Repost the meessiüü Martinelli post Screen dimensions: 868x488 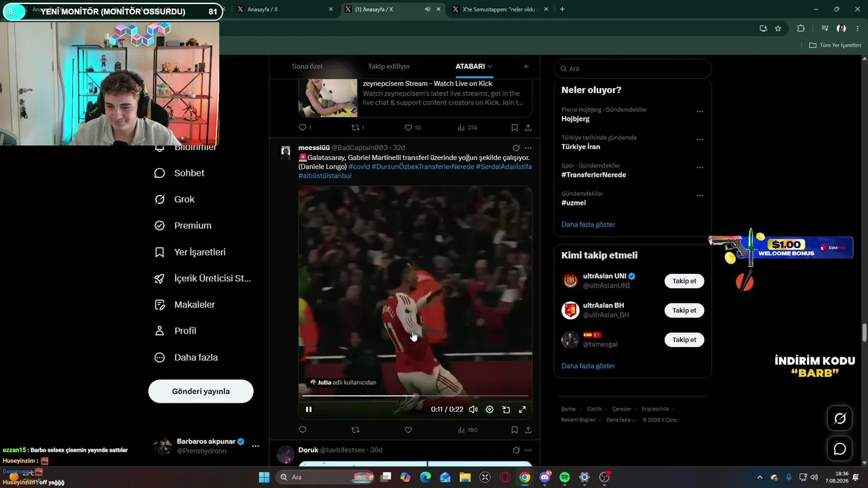coord(355,430)
